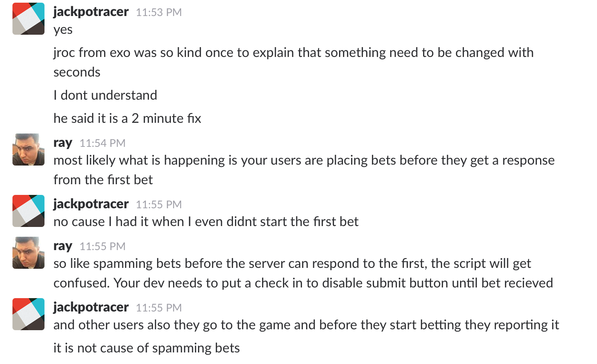Click the 11:55 PM timestamp on the last jackpotracer message
Screen dimensions: 597x364
(159, 308)
